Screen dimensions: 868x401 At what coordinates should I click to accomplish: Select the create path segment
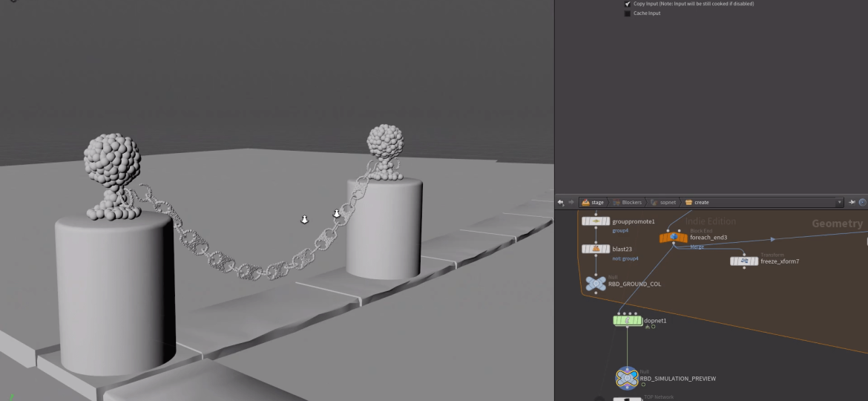pyautogui.click(x=697, y=202)
